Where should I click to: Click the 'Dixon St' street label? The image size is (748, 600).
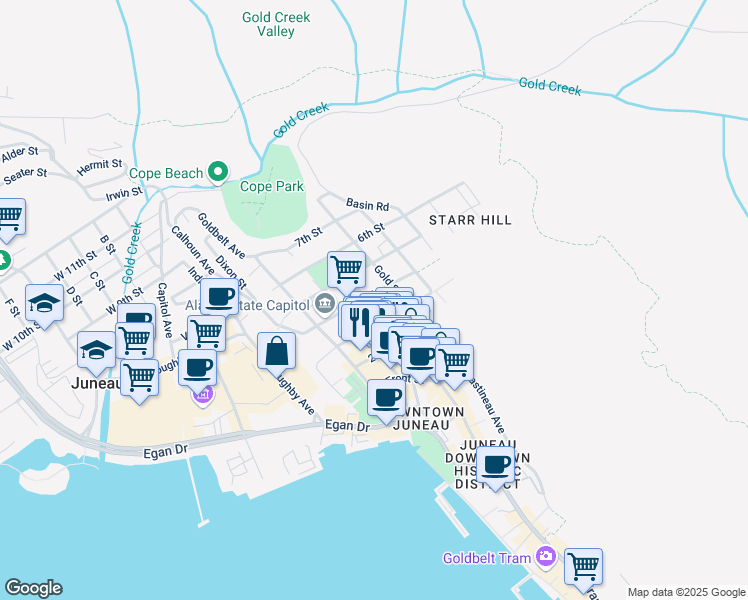[x=231, y=272]
